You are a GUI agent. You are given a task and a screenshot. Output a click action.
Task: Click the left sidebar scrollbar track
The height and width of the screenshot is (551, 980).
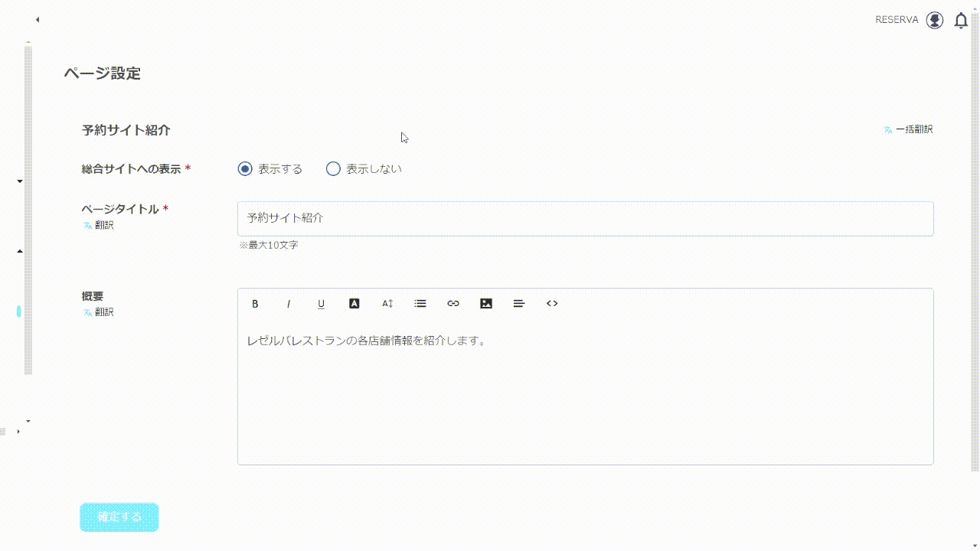pos(28,210)
